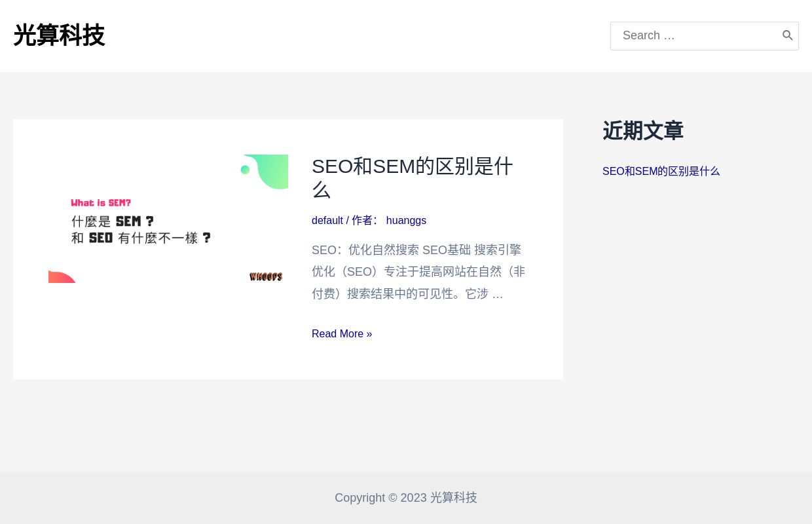Image resolution: width=812 pixels, height=524 pixels.
Task: Click the 近期文章 sidebar heading
Action: (x=643, y=131)
